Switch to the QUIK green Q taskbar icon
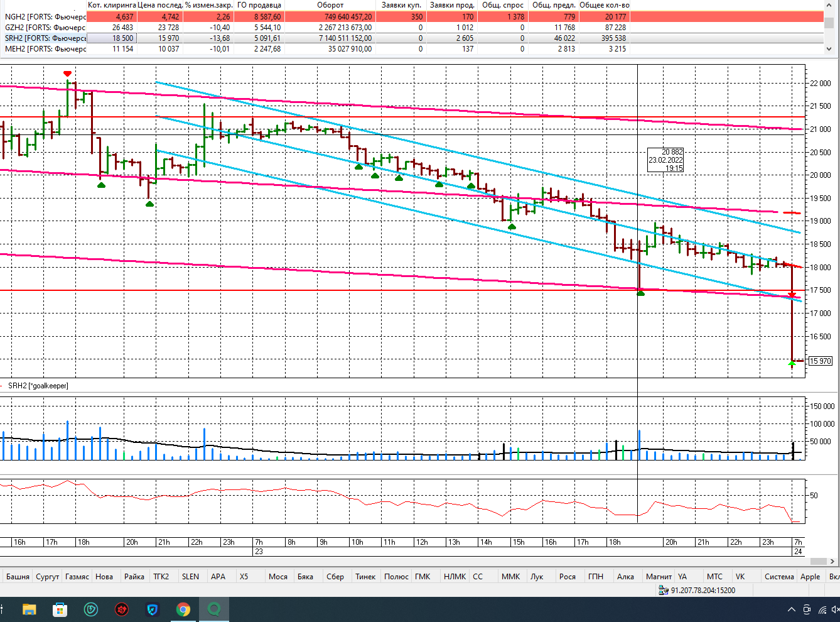 214,609
